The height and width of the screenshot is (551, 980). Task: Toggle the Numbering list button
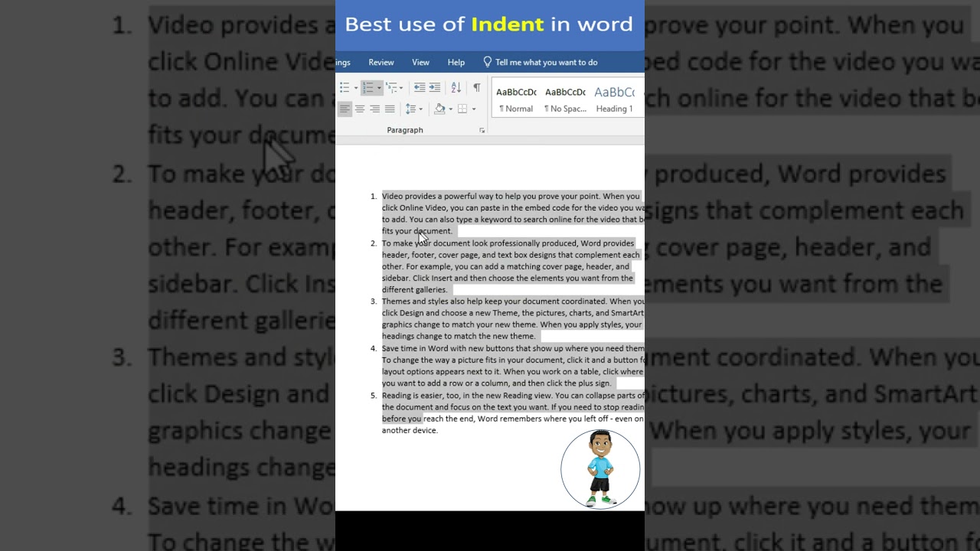coord(367,88)
